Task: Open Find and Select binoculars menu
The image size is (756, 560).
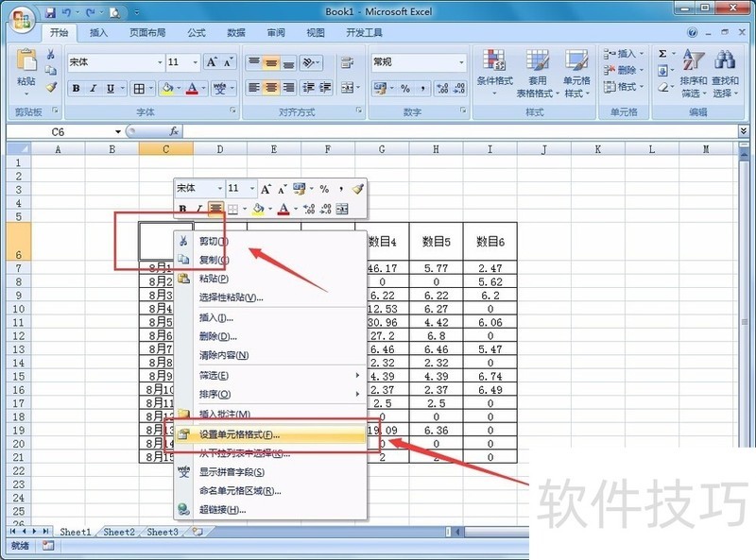Action: coord(725,73)
